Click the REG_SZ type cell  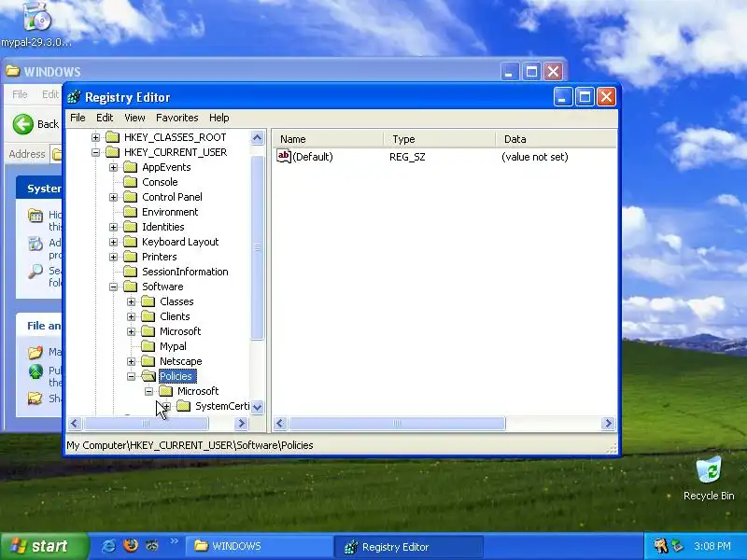(x=407, y=157)
